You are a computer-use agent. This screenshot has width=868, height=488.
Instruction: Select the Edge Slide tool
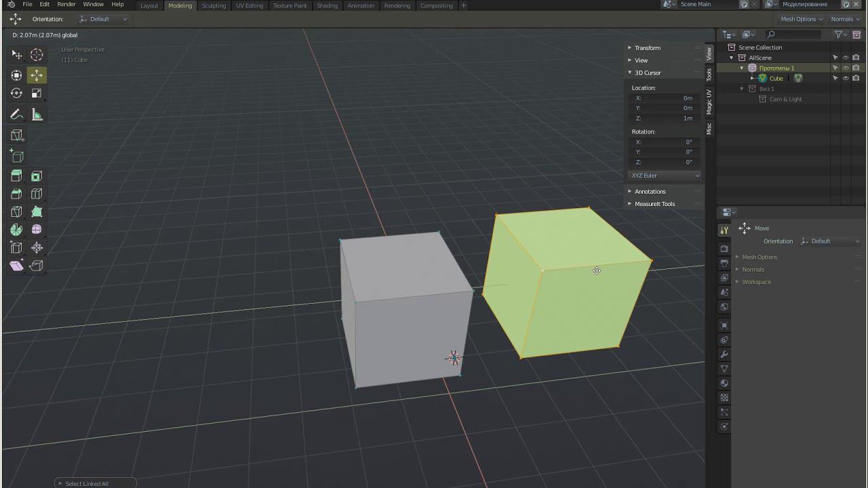16,248
